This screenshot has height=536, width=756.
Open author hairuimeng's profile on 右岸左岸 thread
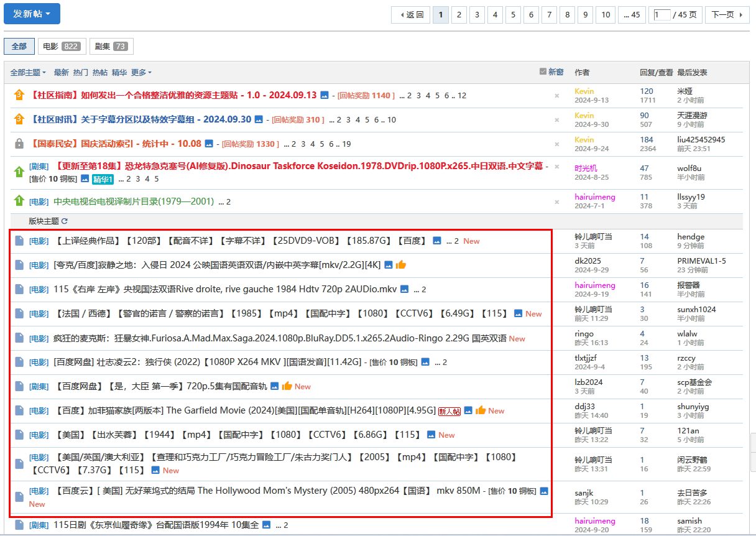coord(594,285)
